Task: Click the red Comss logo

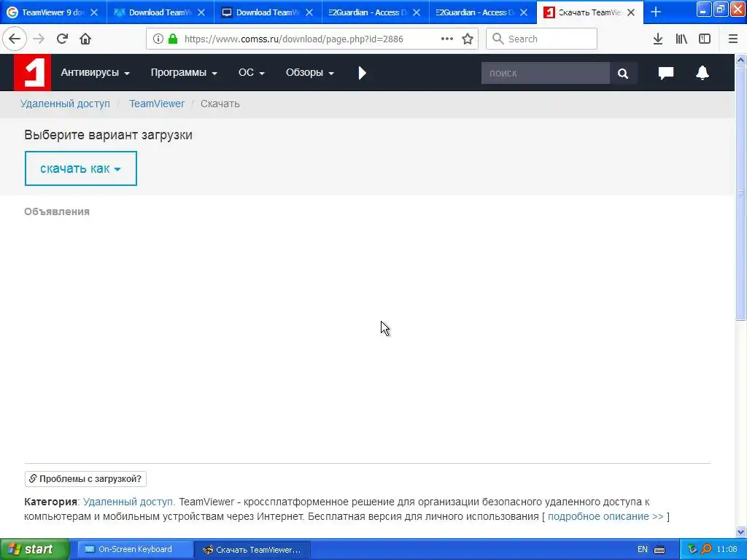Action: click(x=32, y=72)
